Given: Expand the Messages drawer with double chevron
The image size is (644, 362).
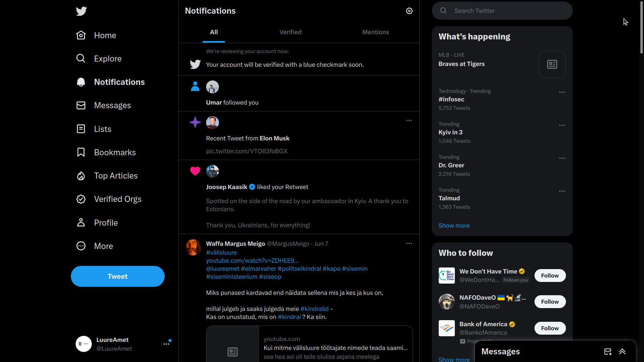Looking at the screenshot, I should tap(622, 352).
